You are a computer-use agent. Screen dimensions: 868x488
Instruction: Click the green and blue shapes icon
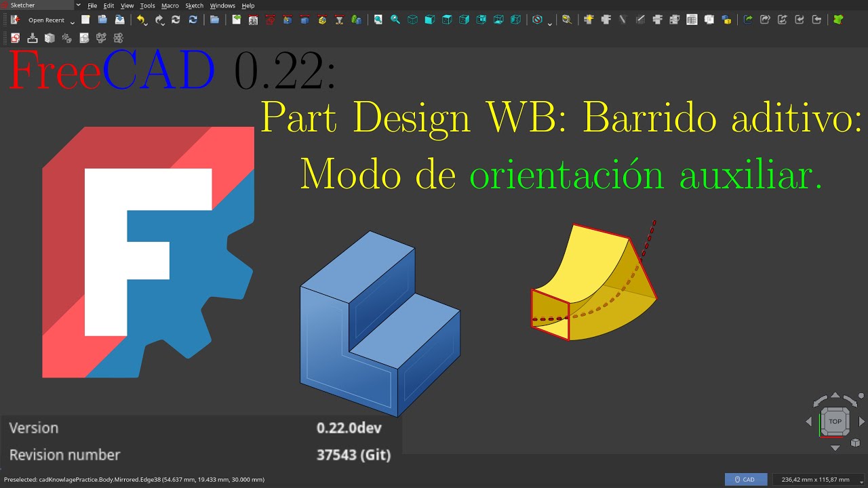356,20
